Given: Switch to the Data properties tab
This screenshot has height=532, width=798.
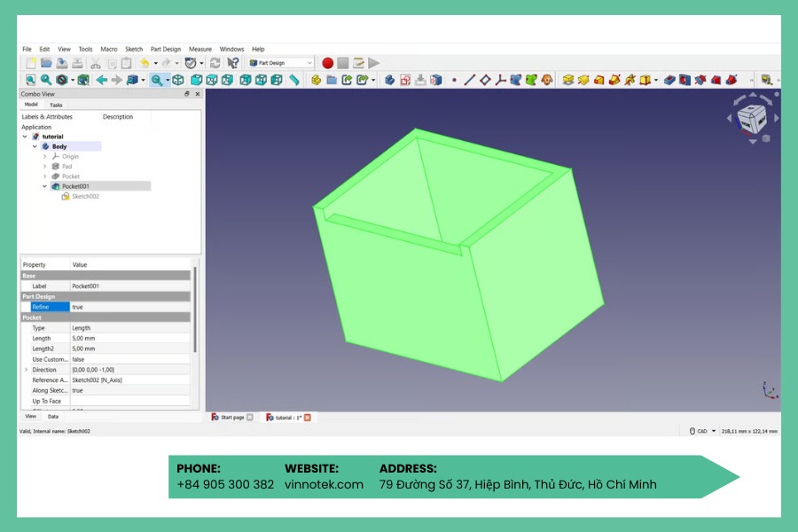Looking at the screenshot, I should click(53, 417).
